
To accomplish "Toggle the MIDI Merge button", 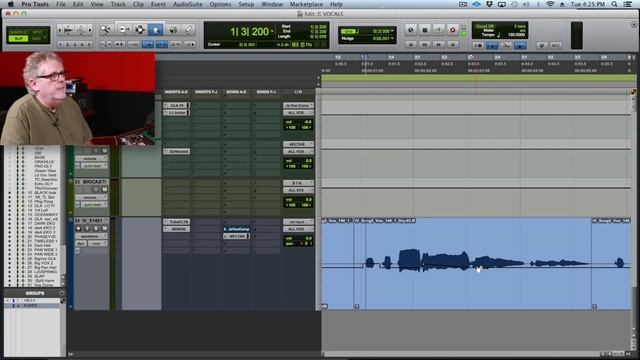I will pos(506,45).
